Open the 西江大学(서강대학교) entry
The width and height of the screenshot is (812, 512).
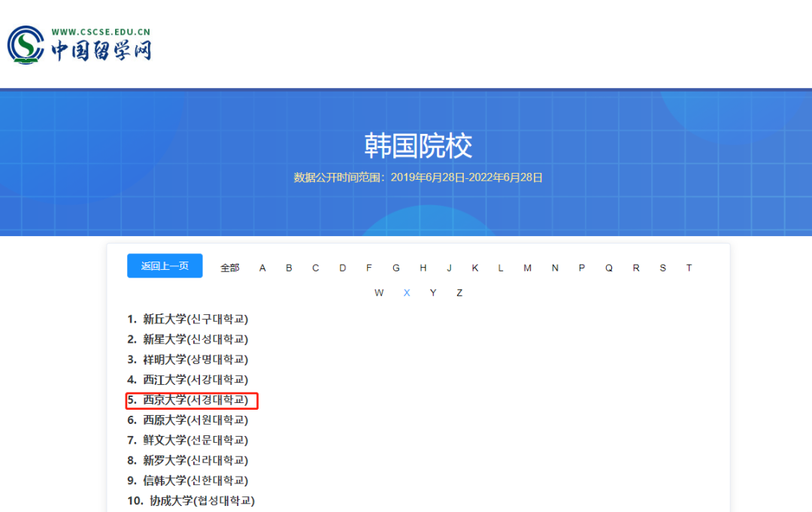click(189, 380)
